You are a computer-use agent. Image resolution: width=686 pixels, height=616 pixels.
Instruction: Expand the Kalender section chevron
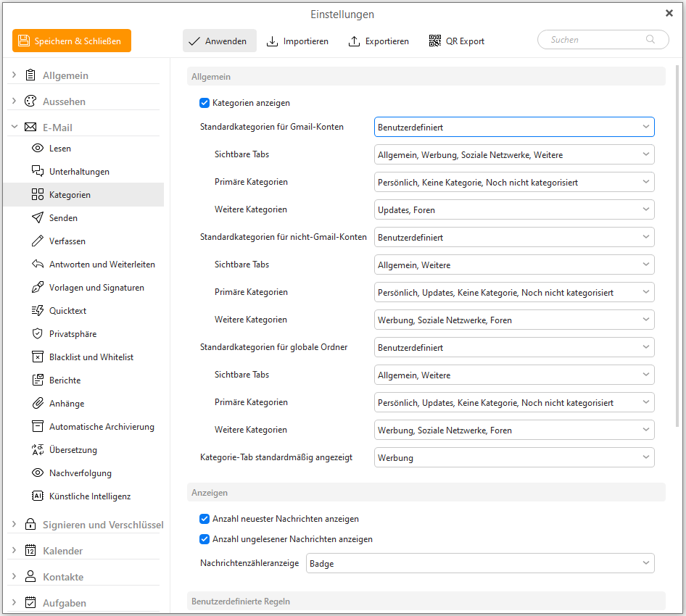tap(15, 550)
